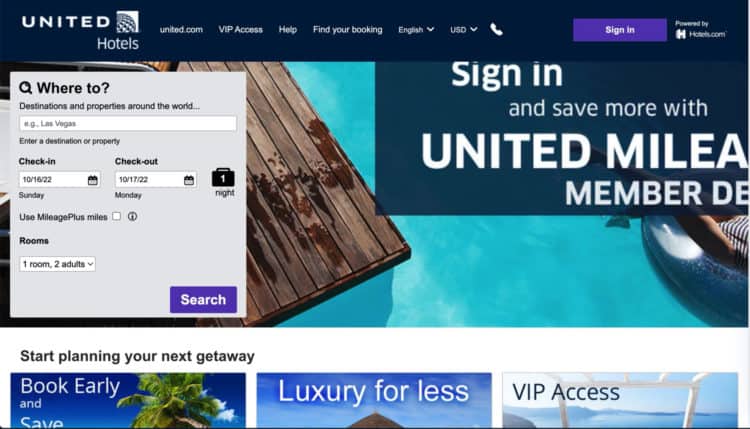Click the MileagePlus miles info icon

[x=132, y=217]
